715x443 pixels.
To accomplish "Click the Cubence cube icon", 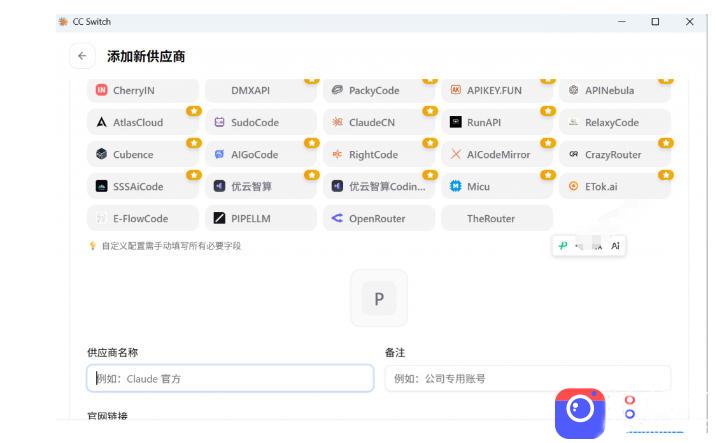I will pos(101,154).
